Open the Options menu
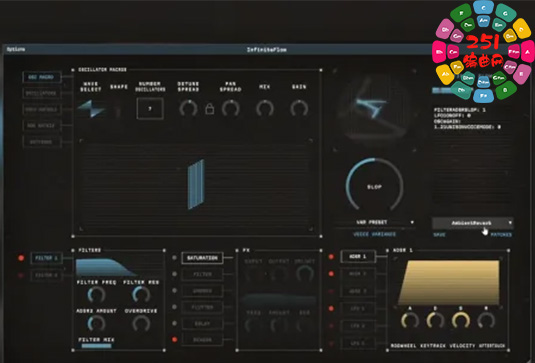 tap(16, 49)
